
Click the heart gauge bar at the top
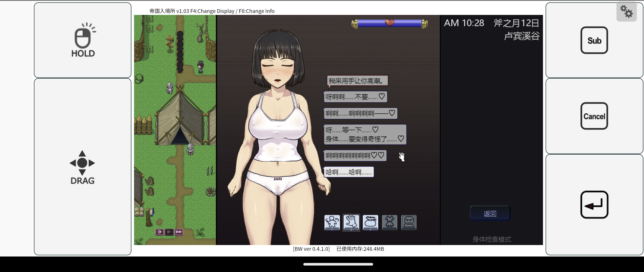[389, 24]
